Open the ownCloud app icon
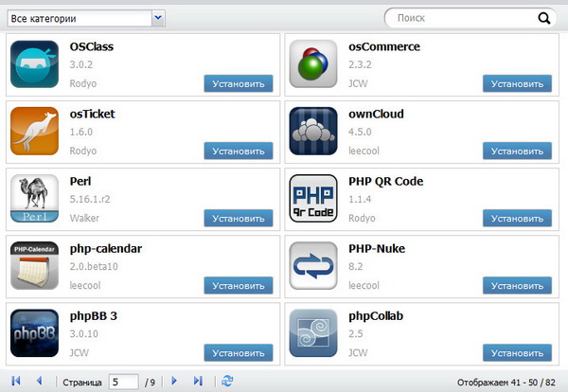The height and width of the screenshot is (392, 568). coord(313,131)
